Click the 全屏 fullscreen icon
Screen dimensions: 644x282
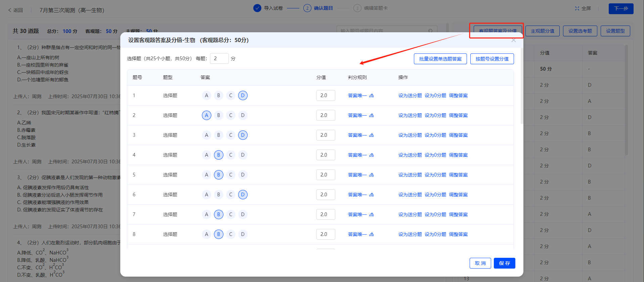[x=577, y=8]
